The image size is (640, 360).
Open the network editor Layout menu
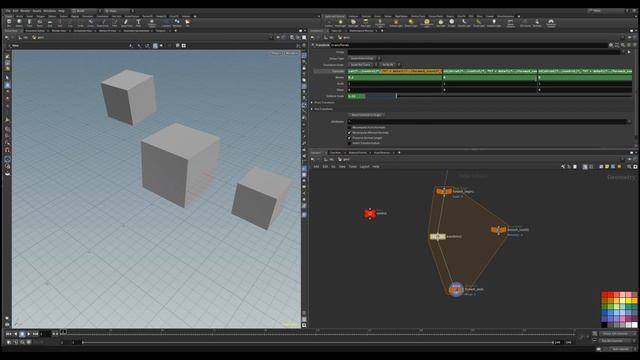364,167
